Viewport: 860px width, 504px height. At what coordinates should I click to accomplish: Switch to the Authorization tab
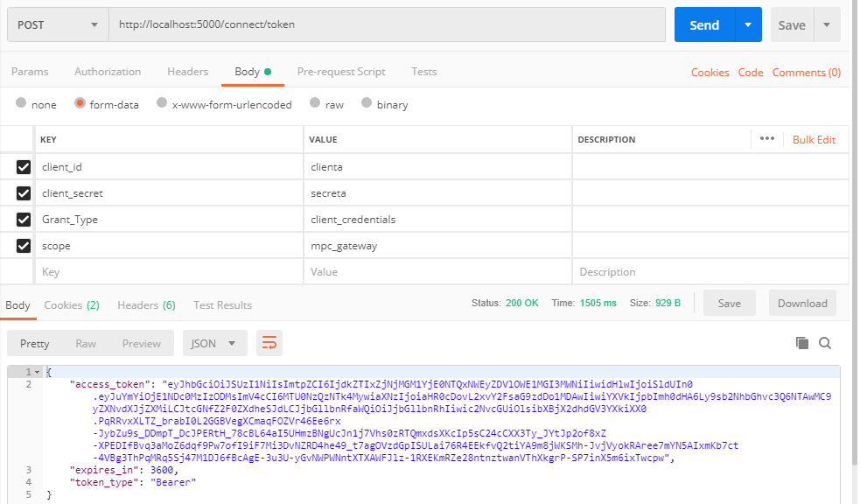point(108,72)
